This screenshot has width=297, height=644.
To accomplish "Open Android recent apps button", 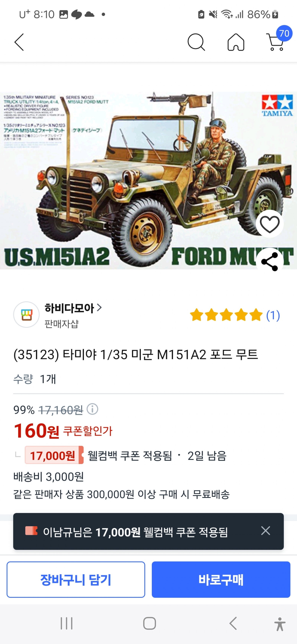I will (66, 623).
